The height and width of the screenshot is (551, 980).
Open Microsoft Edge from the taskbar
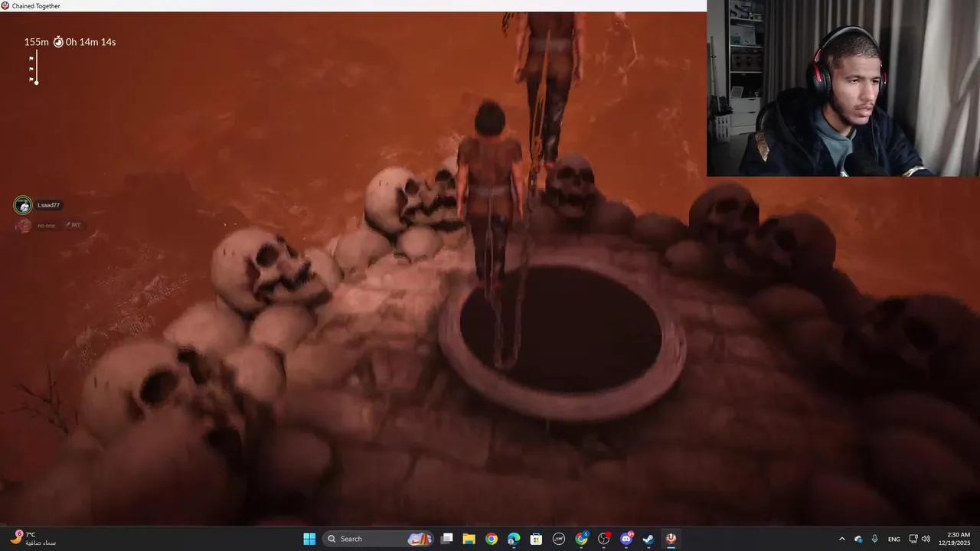click(514, 539)
